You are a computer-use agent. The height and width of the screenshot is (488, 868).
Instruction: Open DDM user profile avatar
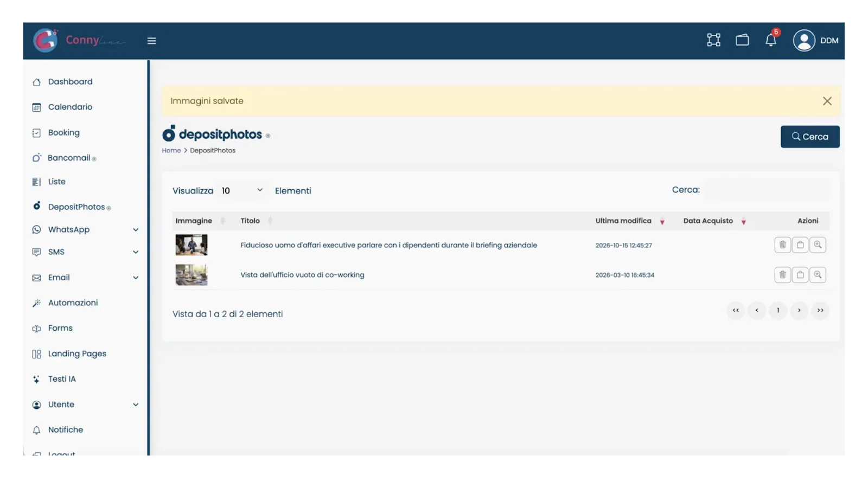point(804,41)
